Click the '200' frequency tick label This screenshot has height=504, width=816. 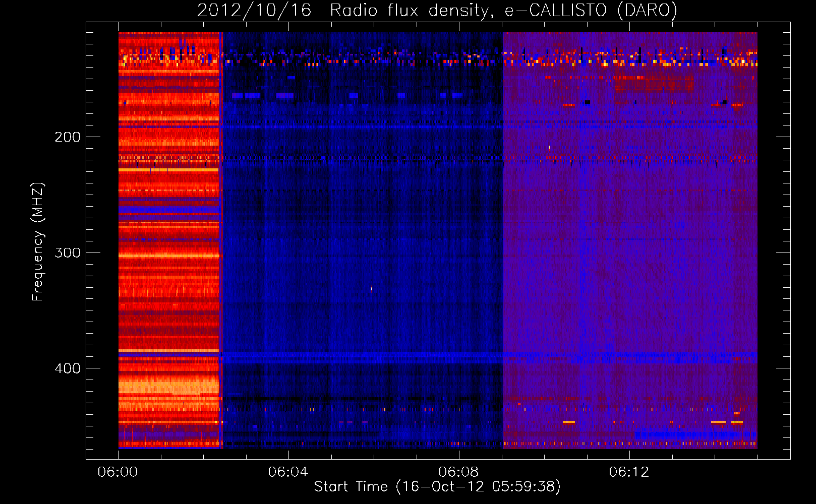[x=68, y=137]
